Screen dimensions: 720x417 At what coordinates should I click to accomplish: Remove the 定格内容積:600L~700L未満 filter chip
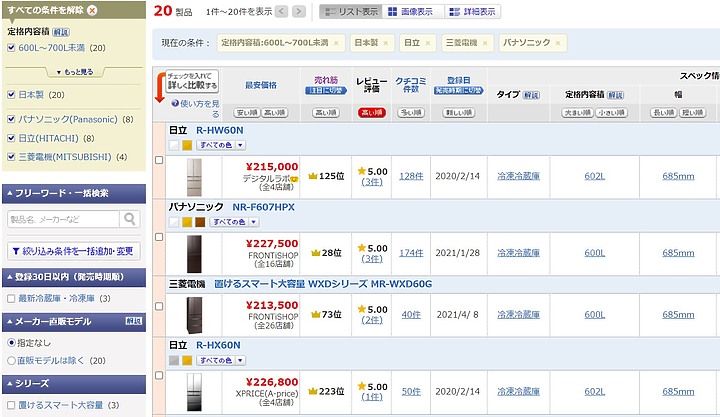click(336, 43)
